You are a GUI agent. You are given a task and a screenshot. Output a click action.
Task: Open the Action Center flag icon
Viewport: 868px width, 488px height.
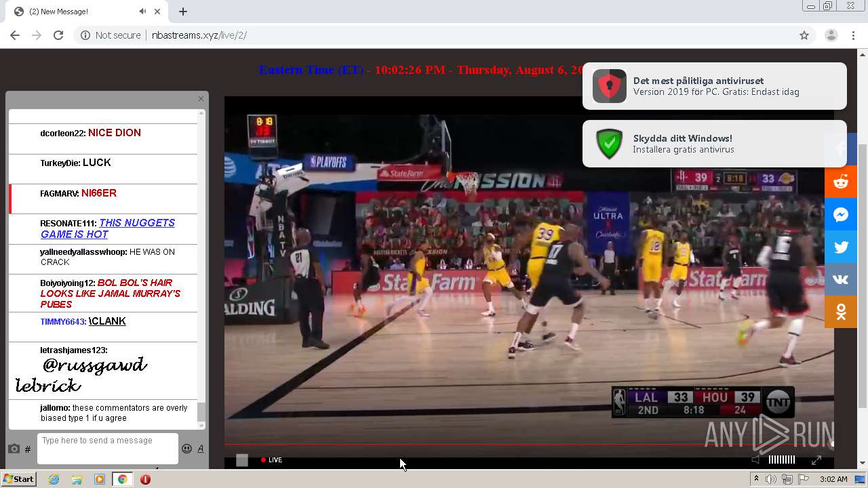[x=804, y=479]
